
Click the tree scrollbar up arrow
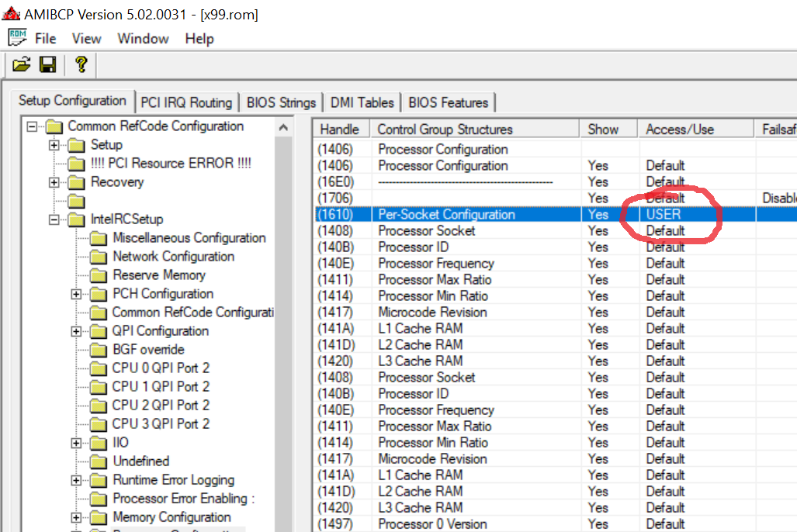pos(283,127)
